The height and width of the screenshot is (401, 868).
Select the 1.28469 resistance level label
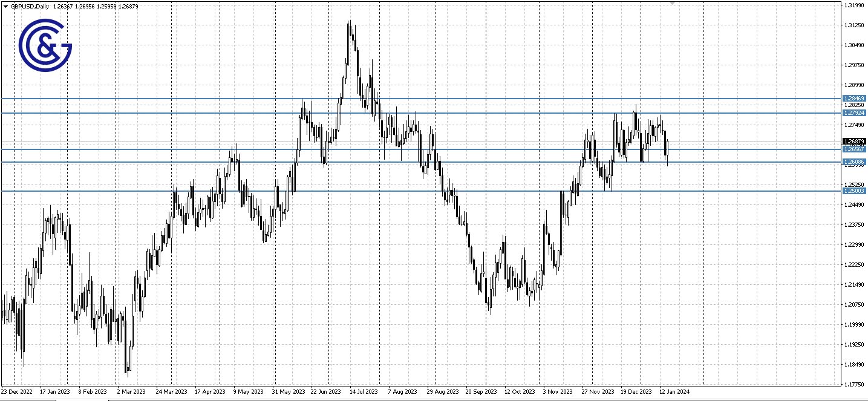point(854,98)
